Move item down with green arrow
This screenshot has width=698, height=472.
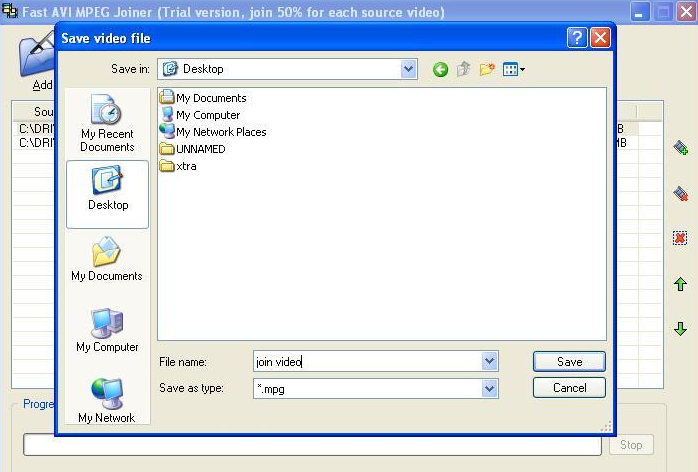coord(680,329)
